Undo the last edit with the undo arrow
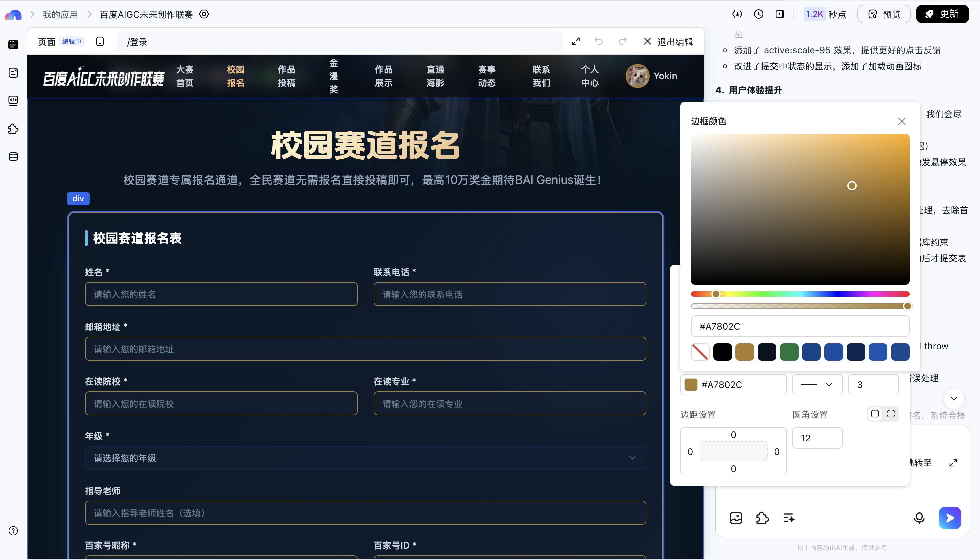980x560 pixels. (x=598, y=41)
